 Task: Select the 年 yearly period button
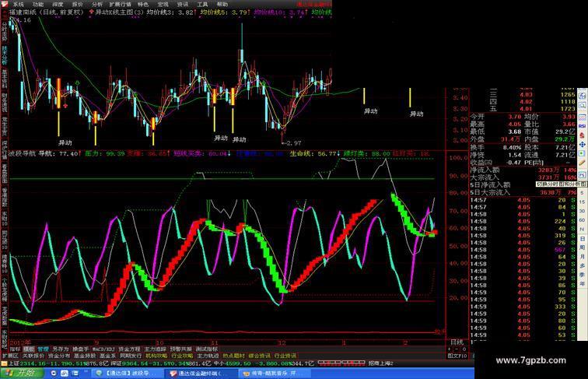coord(582,284)
